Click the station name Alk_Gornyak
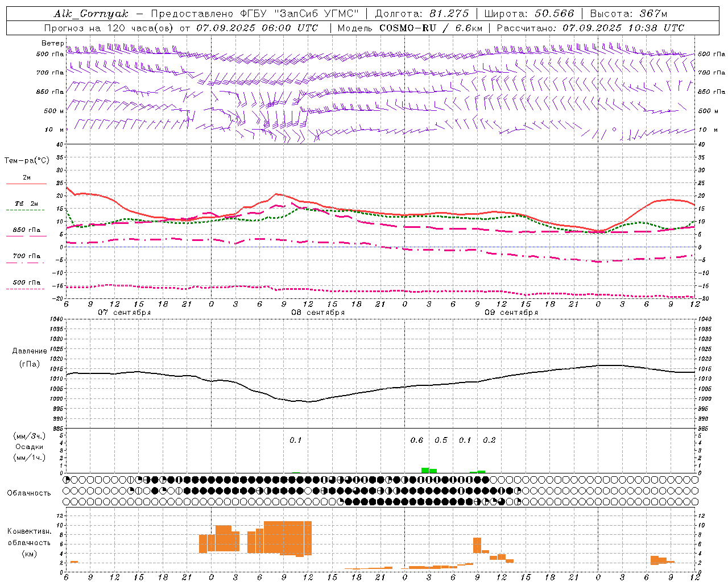The image size is (728, 582). tap(91, 14)
